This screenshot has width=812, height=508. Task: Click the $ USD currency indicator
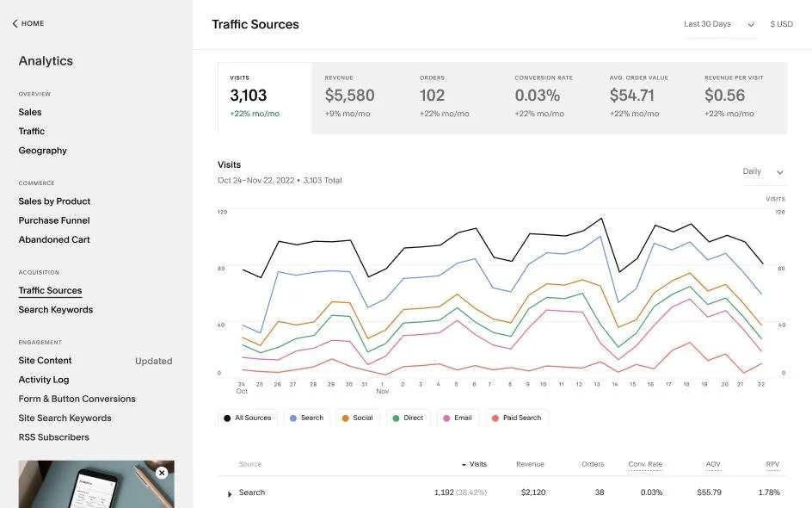780,23
